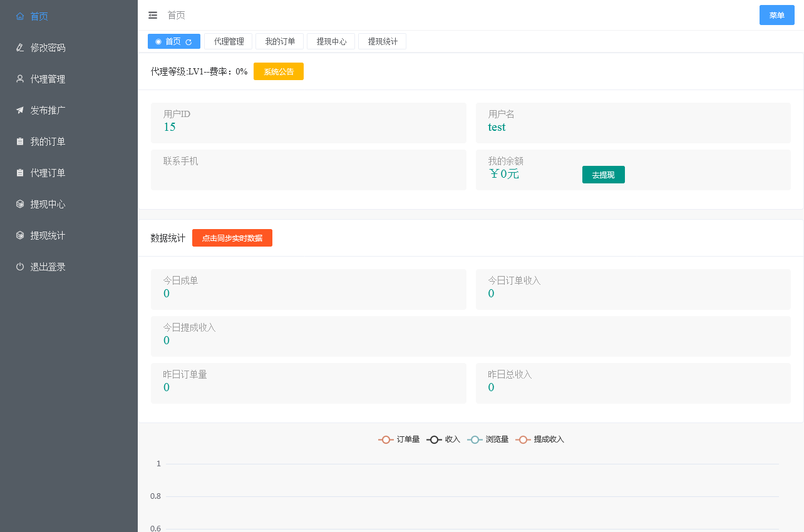Viewport: 804px width, 532px height.
Task: Refresh the 首页 tab via reload icon
Action: coord(188,42)
